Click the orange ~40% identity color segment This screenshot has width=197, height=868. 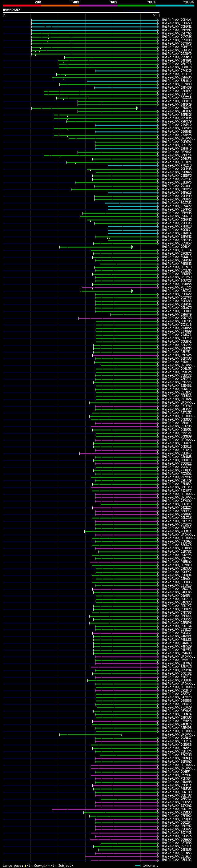(60, 6)
